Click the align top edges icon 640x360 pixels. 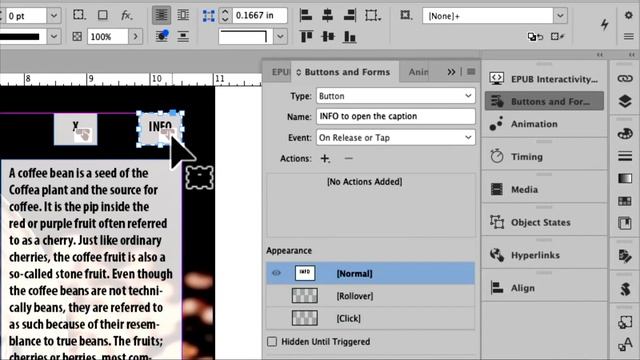(x=306, y=37)
